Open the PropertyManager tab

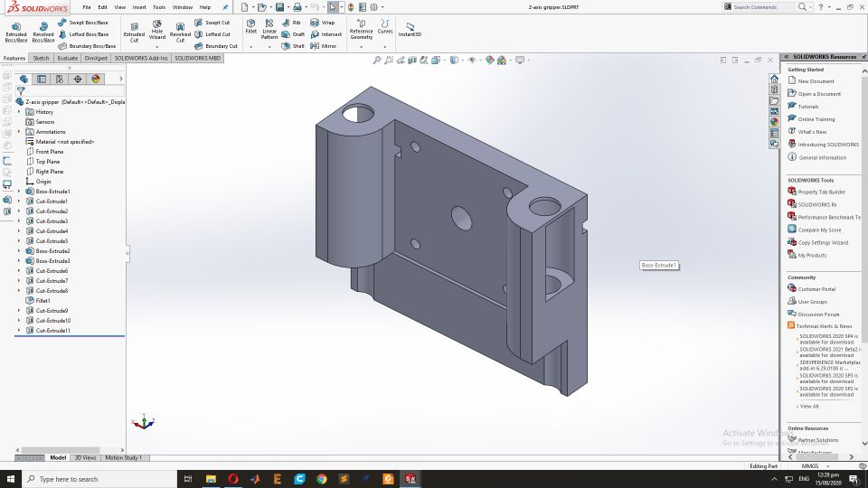click(42, 80)
